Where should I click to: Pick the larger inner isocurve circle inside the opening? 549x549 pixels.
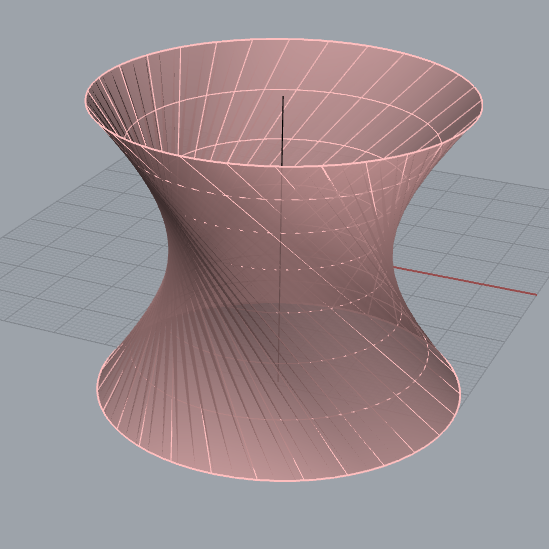tap(284, 90)
